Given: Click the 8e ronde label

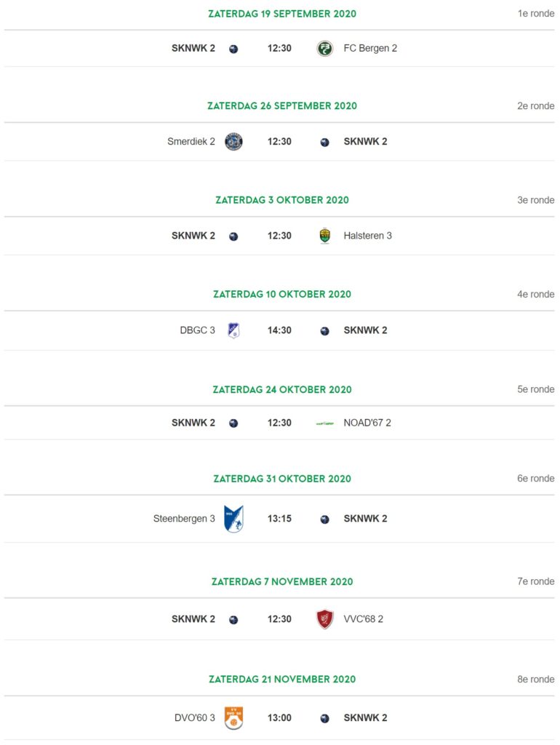Looking at the screenshot, I should [536, 680].
